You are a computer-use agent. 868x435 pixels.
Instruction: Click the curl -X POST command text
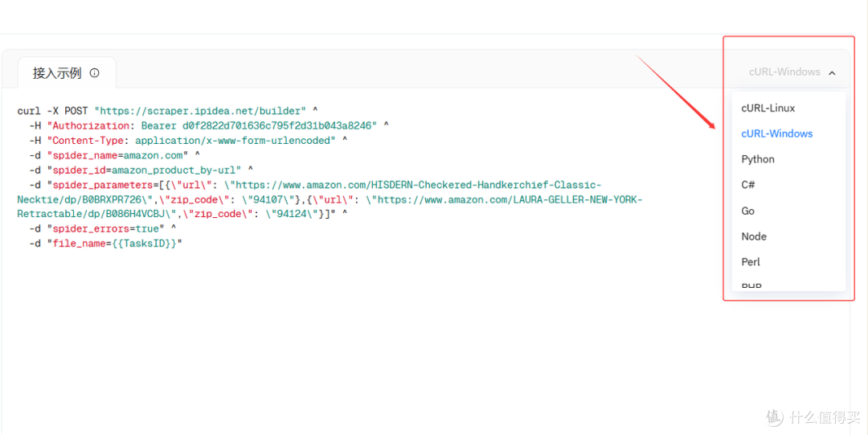pos(52,111)
